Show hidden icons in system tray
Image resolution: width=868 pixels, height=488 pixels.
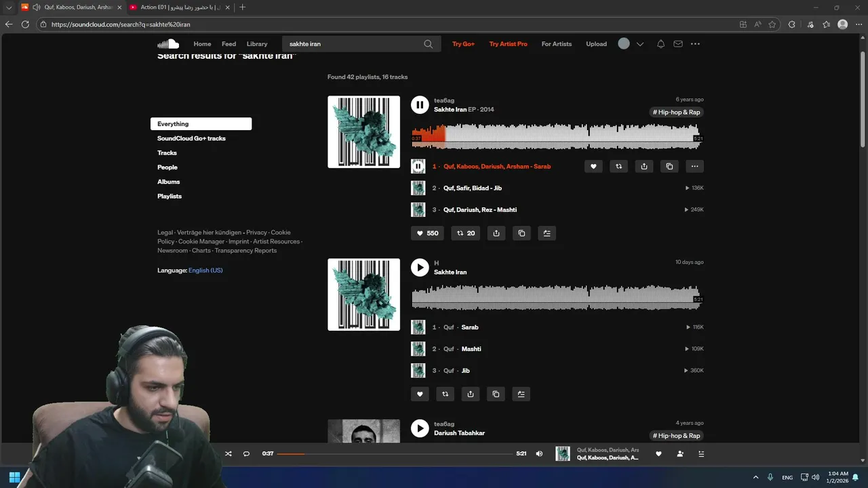(756, 477)
